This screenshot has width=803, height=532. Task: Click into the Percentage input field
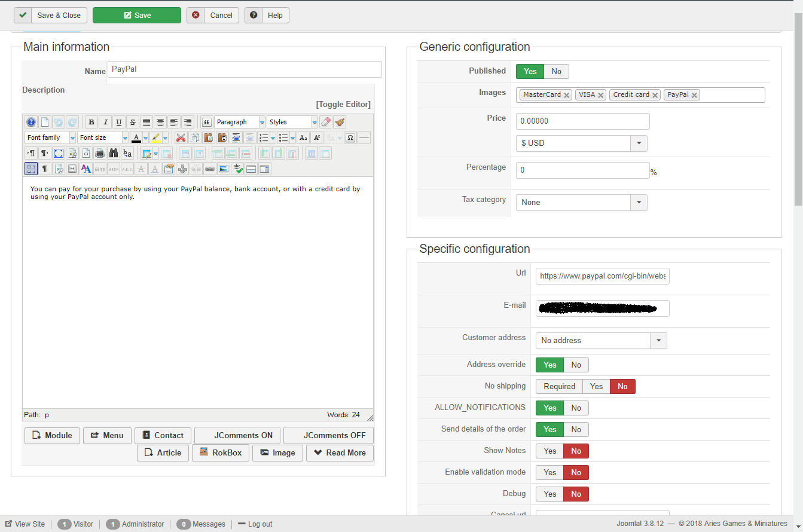point(583,170)
